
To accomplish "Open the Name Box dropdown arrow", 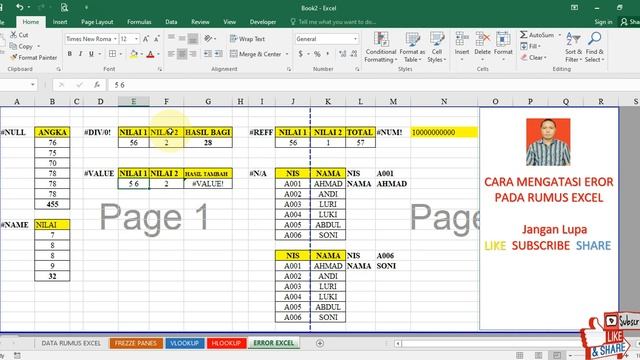I will [33, 85].
